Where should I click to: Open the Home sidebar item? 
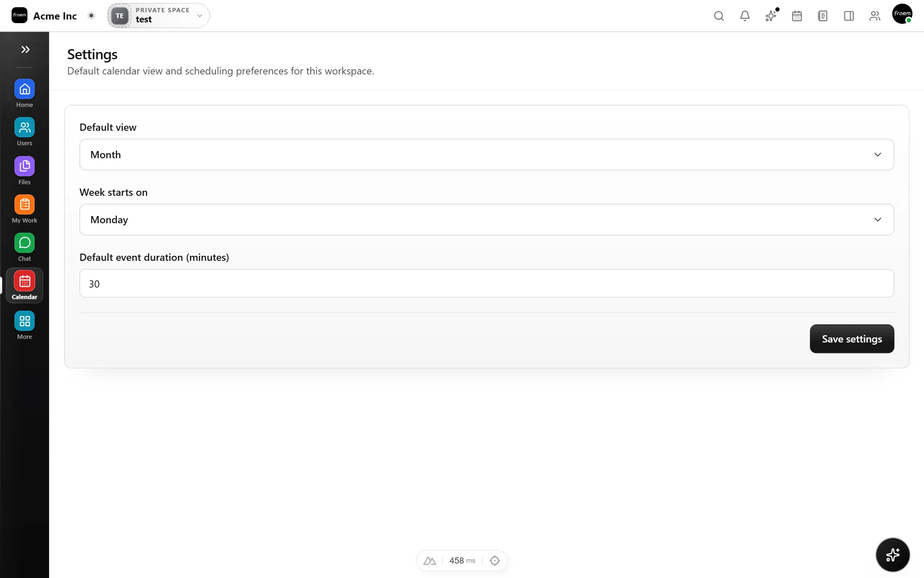tap(25, 94)
